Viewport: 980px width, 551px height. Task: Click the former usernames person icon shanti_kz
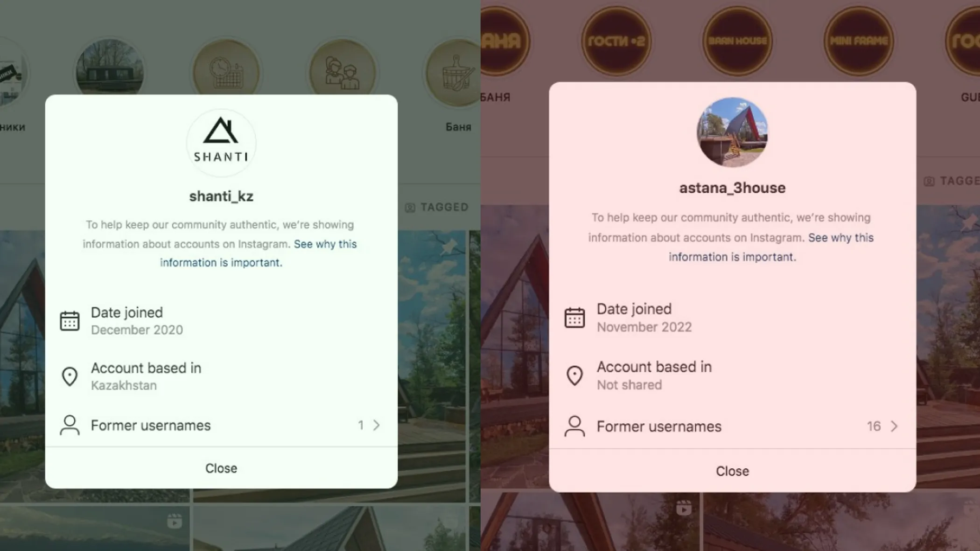tap(70, 425)
